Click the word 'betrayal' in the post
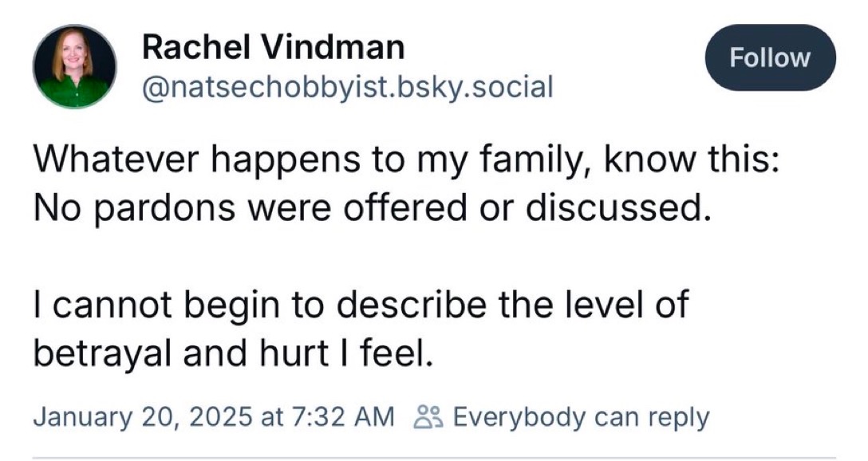This screenshot has height=461, width=868. pos(92,353)
